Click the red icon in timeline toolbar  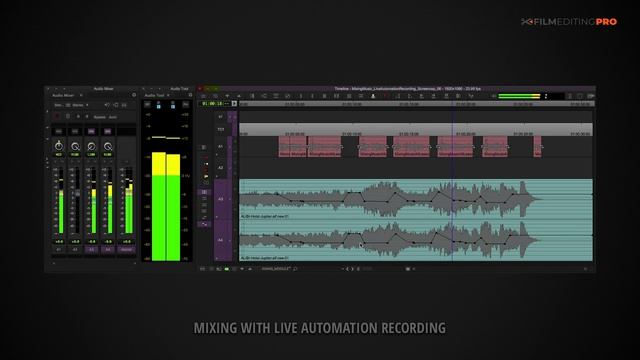coord(385,96)
